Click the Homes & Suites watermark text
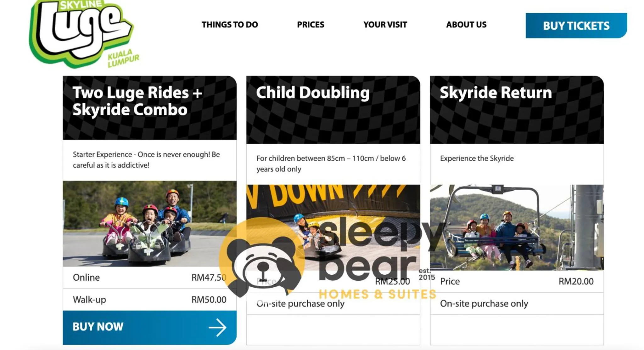The width and height of the screenshot is (644, 350). [378, 294]
